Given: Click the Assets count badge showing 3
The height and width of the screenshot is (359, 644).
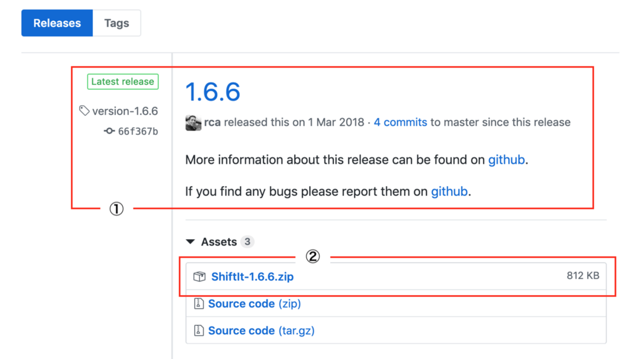Looking at the screenshot, I should coord(247,242).
